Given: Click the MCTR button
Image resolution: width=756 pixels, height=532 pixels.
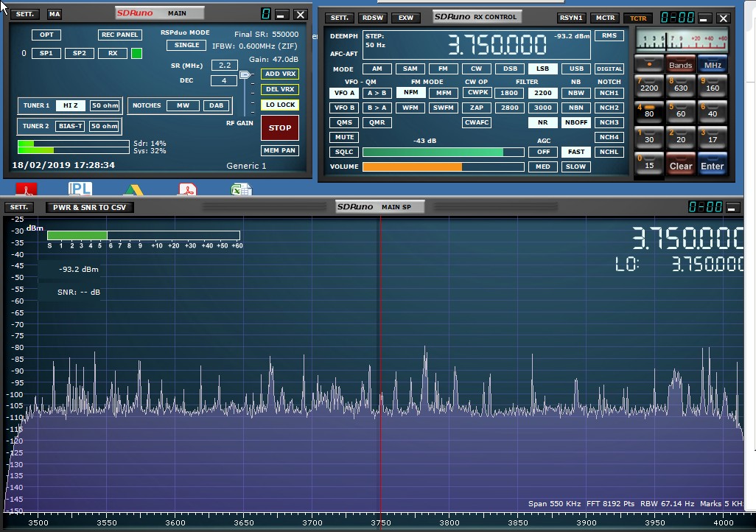Looking at the screenshot, I should click(x=605, y=18).
